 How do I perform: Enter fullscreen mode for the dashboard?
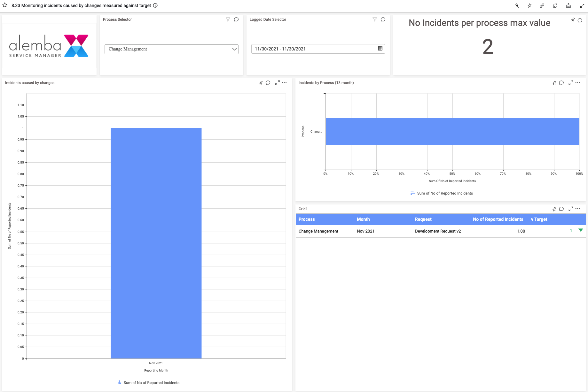582,6
